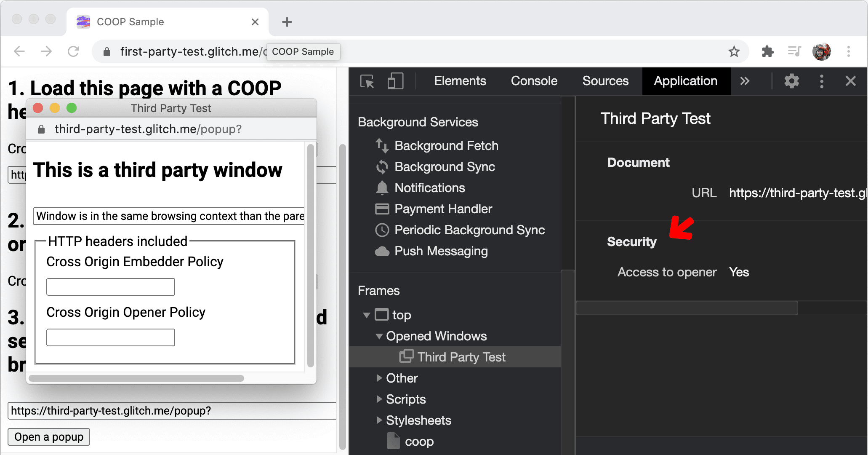This screenshot has width=868, height=455.
Task: Click Cross Origin Embedder Policy input field
Action: [111, 287]
